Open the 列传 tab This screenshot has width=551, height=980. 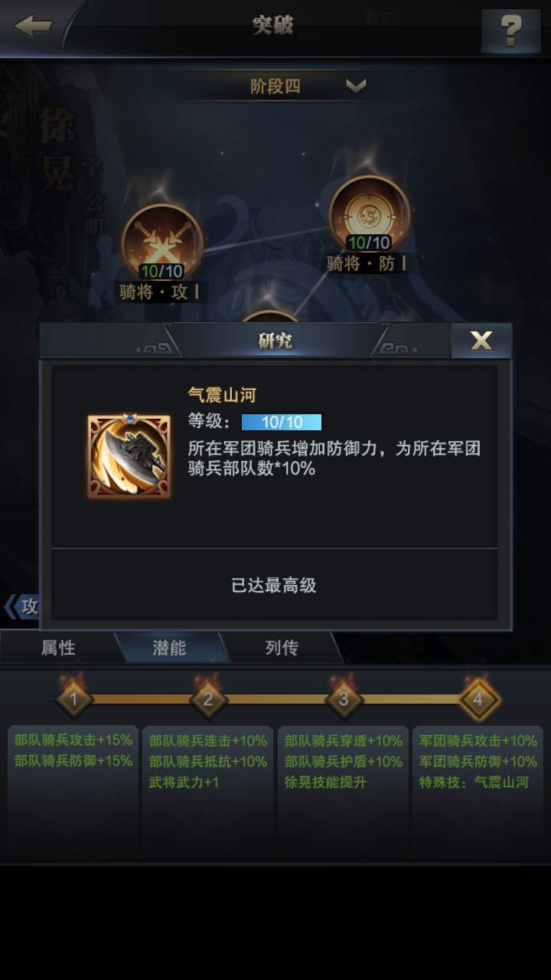pos(281,648)
